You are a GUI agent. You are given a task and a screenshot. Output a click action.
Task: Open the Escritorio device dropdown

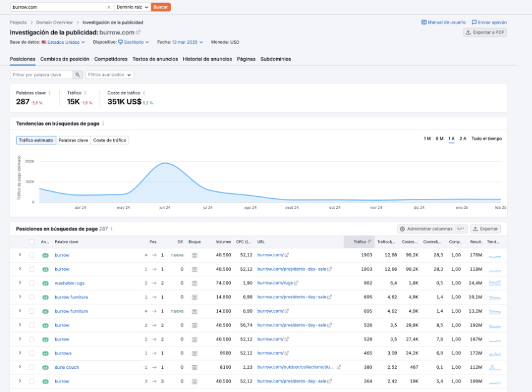(134, 43)
